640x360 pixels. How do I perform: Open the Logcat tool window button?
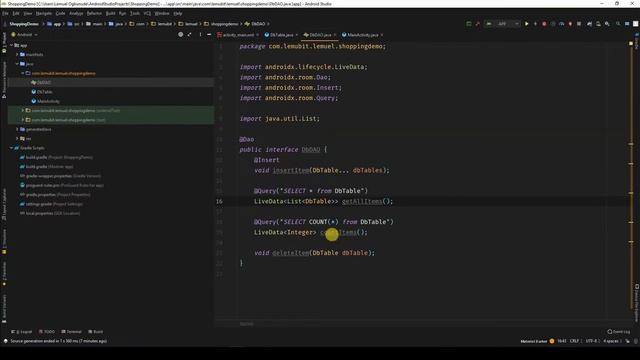coord(22,332)
